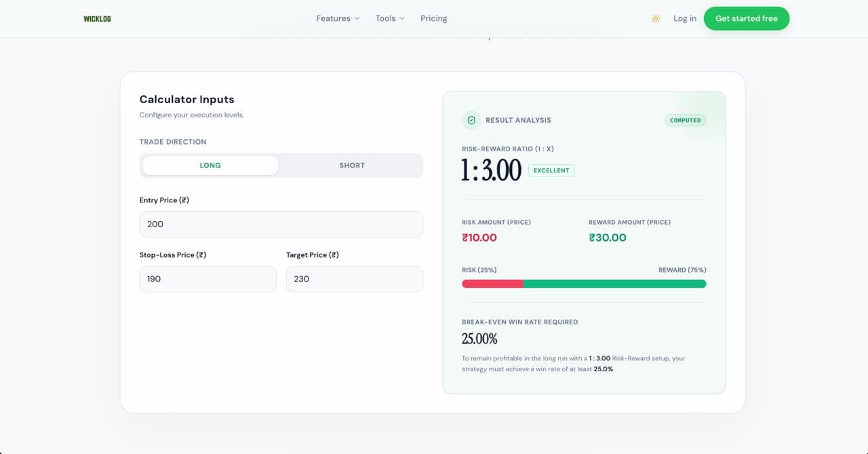
Task: Click the ₹10.00 risk amount
Action: pyautogui.click(x=479, y=238)
